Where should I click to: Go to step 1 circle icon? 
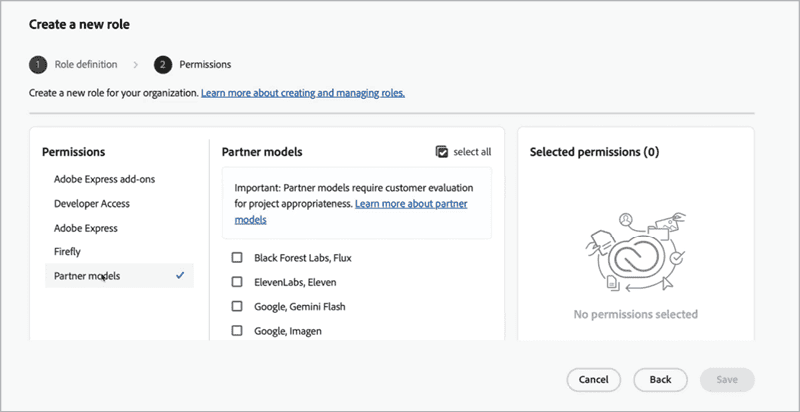(38, 65)
